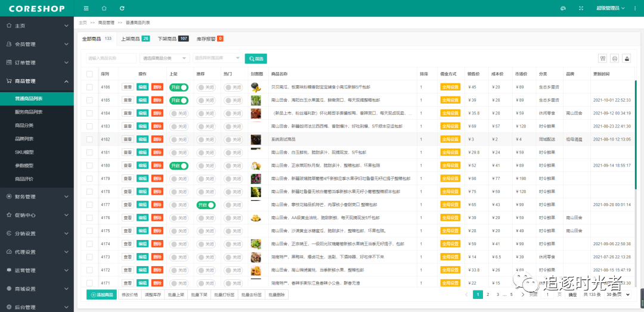Click the print icon above table
Screen dimensions: 644x312
[615, 58]
